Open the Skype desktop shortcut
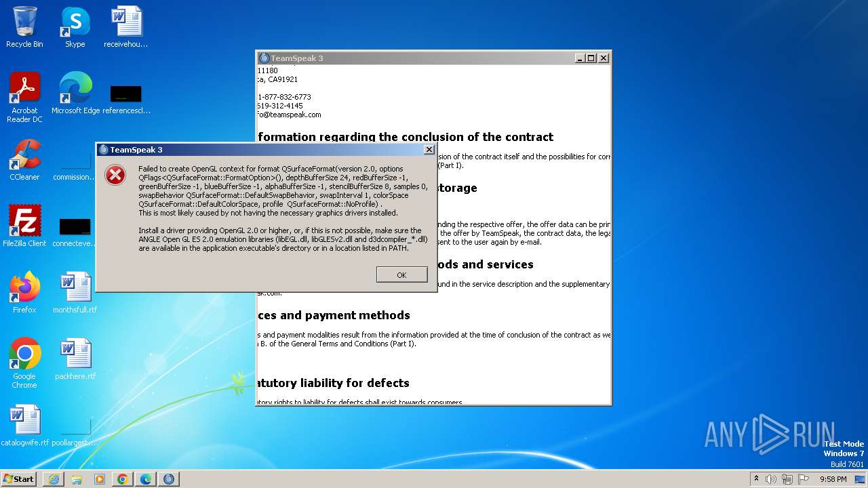 [x=75, y=28]
